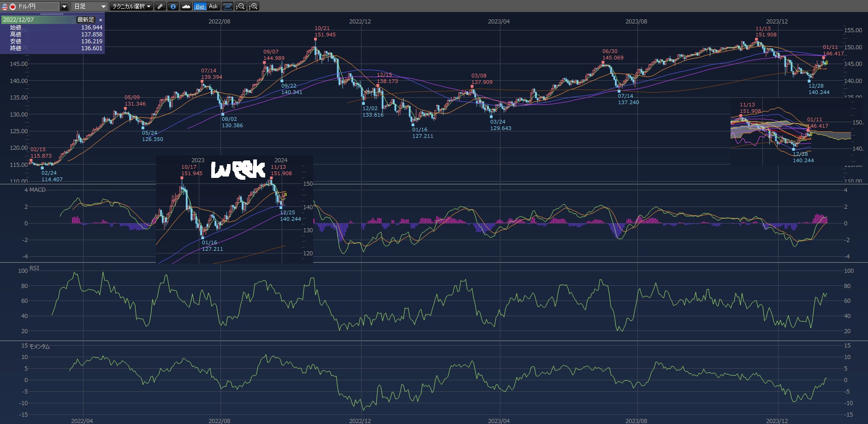Click the 09/22 140.341 low marker label
868x424 pixels.
coord(292,89)
